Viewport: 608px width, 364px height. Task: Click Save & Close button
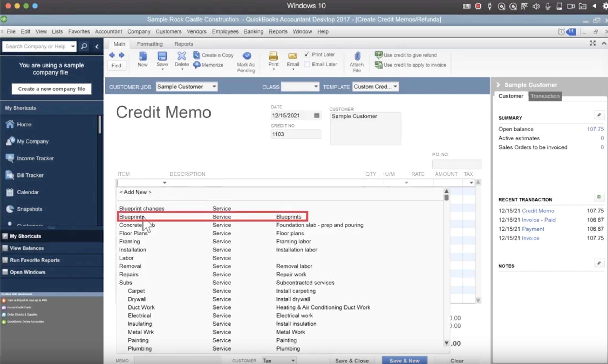point(352,361)
